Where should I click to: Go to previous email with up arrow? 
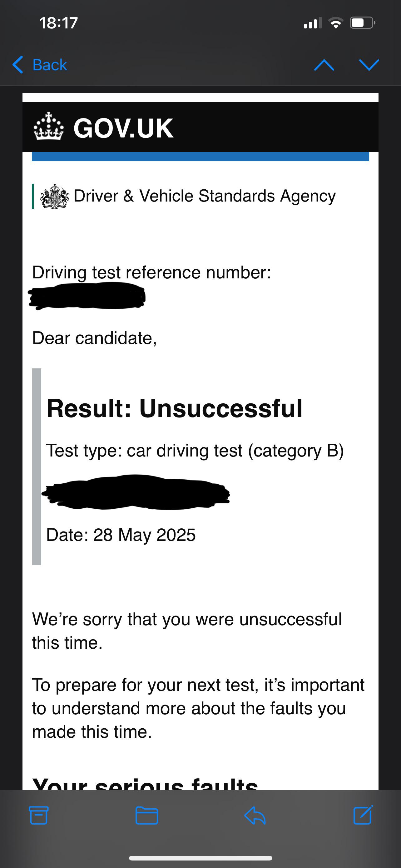(324, 65)
